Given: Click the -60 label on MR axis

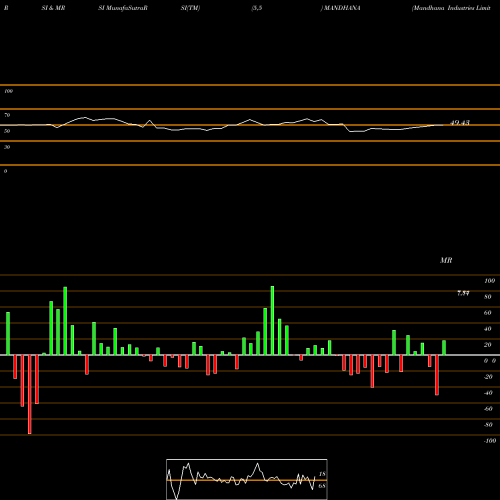Looking at the screenshot, I should click(x=488, y=409).
